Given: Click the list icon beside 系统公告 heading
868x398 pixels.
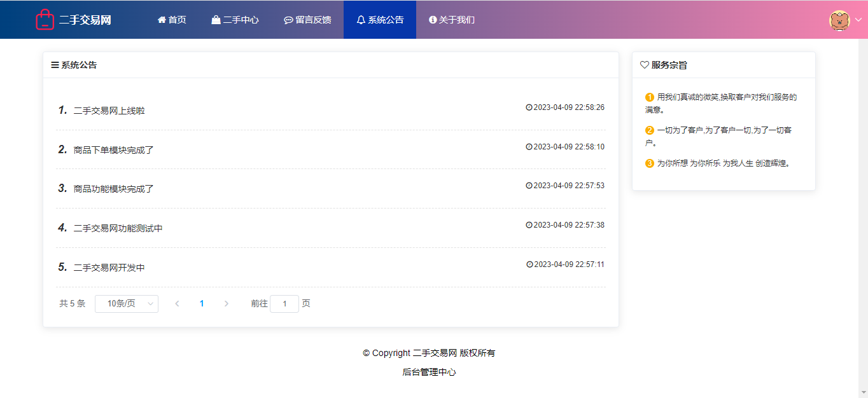Looking at the screenshot, I should pyautogui.click(x=55, y=65).
